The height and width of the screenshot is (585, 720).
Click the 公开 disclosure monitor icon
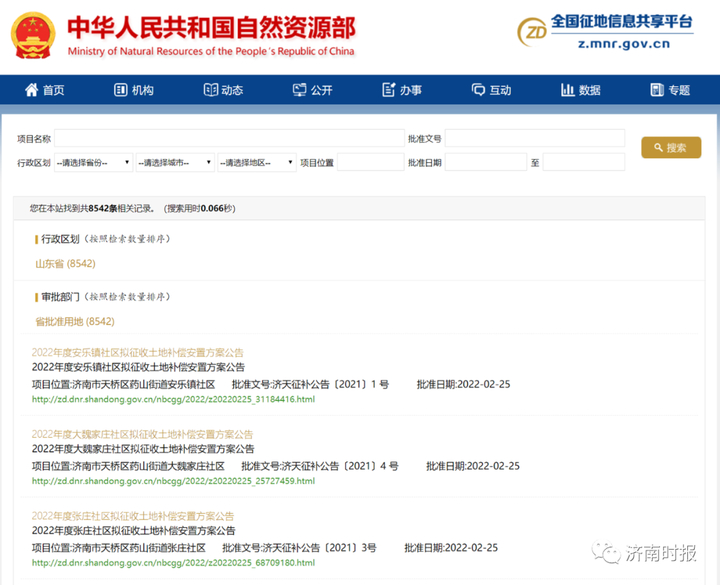coord(299,90)
